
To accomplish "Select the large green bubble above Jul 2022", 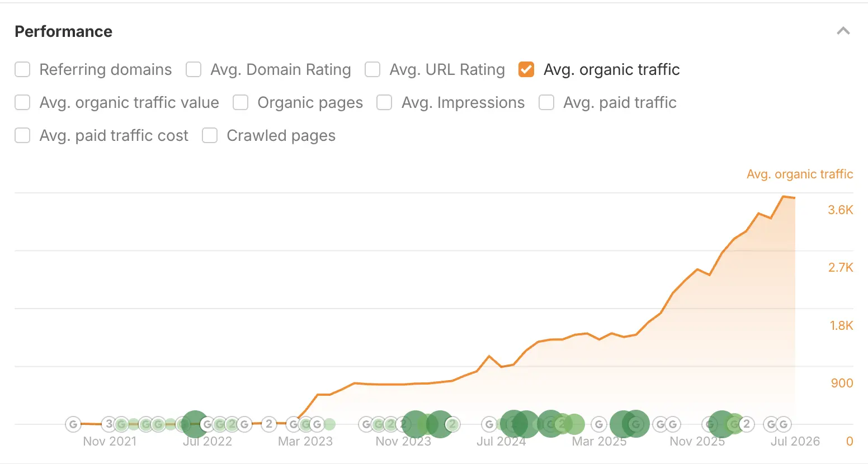I will pyautogui.click(x=195, y=424).
